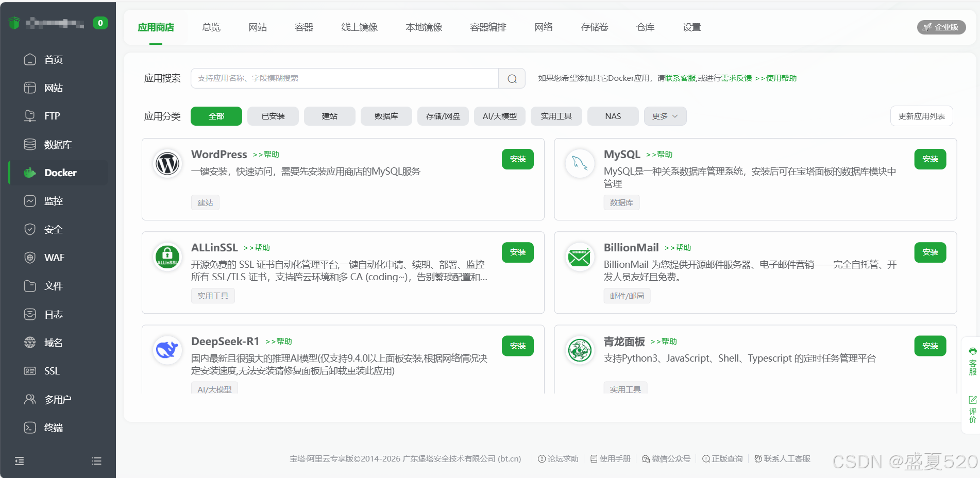The image size is (980, 478).
Task: Open the 终端 terminal icon
Action: pos(30,428)
